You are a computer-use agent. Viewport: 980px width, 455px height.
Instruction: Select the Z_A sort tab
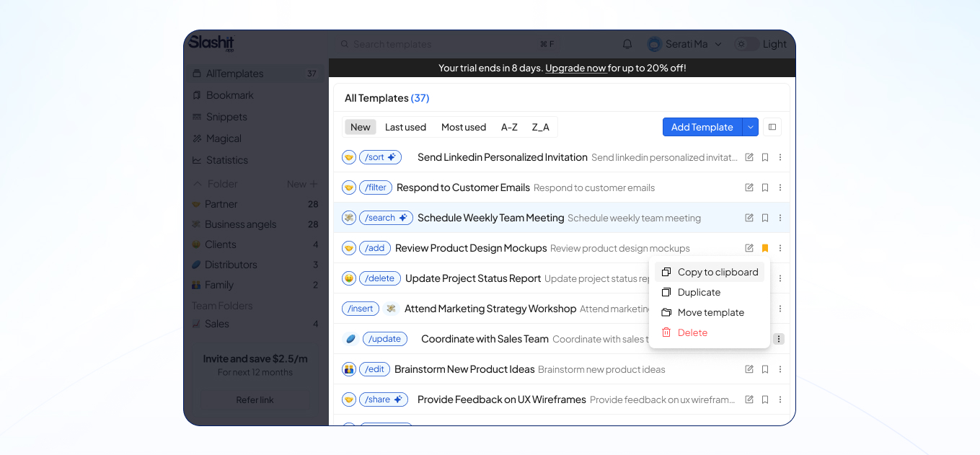pos(541,127)
